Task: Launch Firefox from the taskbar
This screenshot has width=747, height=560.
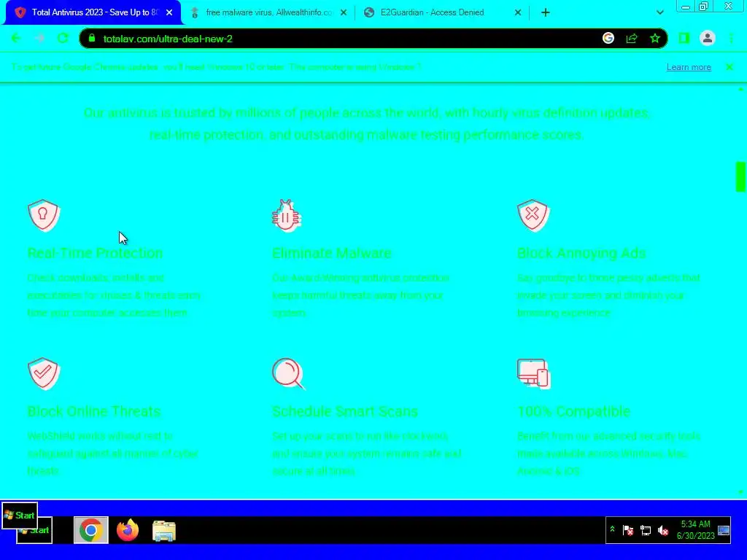Action: point(127,530)
